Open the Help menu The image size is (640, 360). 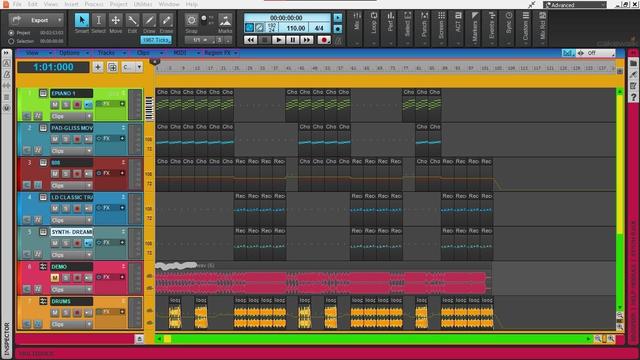[x=191, y=4]
